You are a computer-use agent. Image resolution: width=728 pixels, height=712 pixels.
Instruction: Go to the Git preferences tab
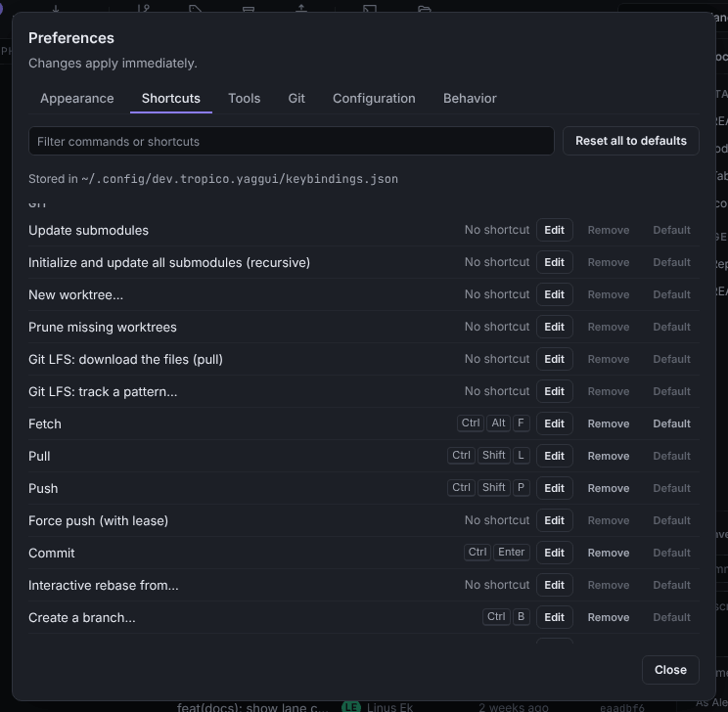[296, 99]
